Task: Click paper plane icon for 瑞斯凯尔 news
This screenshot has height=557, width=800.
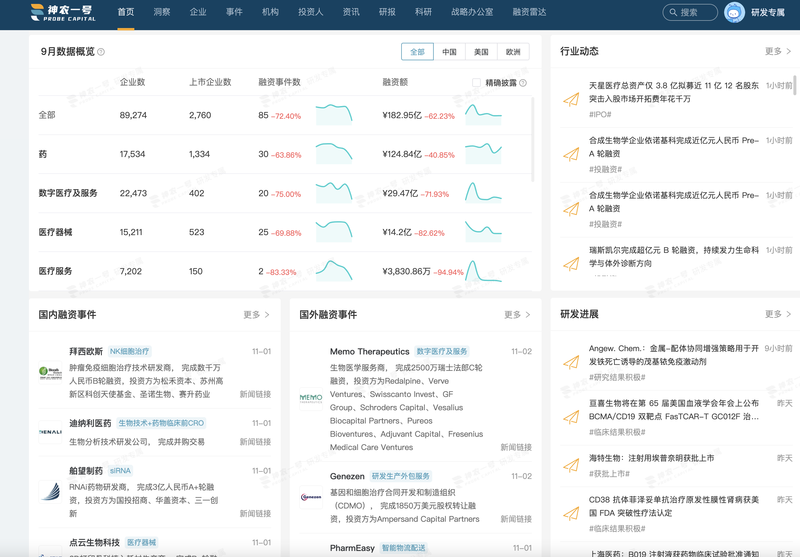Action: point(571,264)
